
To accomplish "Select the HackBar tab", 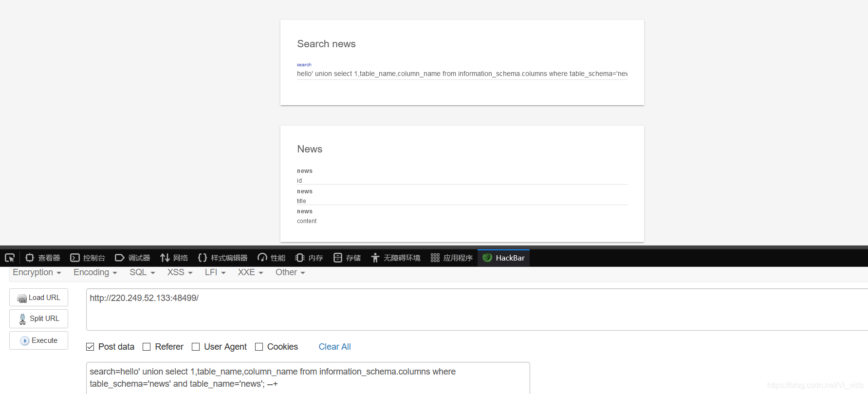I will click(x=503, y=258).
